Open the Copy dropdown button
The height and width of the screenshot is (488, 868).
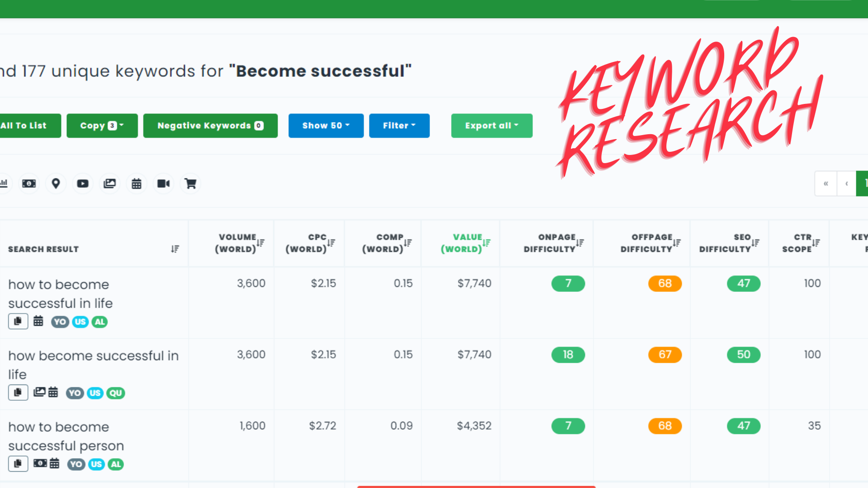[102, 126]
